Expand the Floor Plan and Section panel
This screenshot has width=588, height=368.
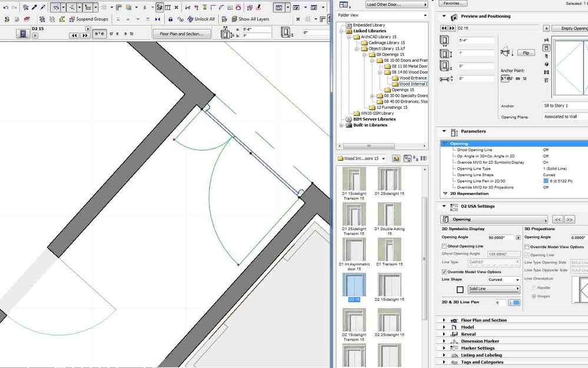click(444, 320)
